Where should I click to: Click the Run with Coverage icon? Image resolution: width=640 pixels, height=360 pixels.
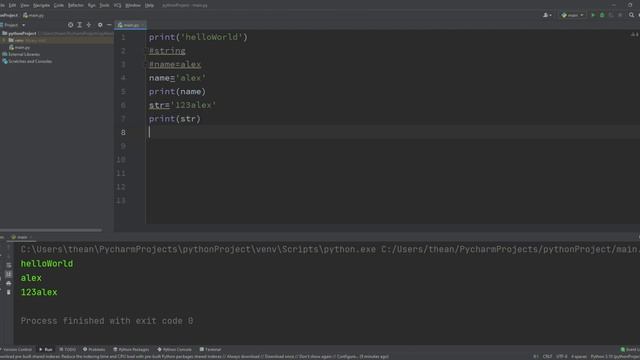coord(611,15)
